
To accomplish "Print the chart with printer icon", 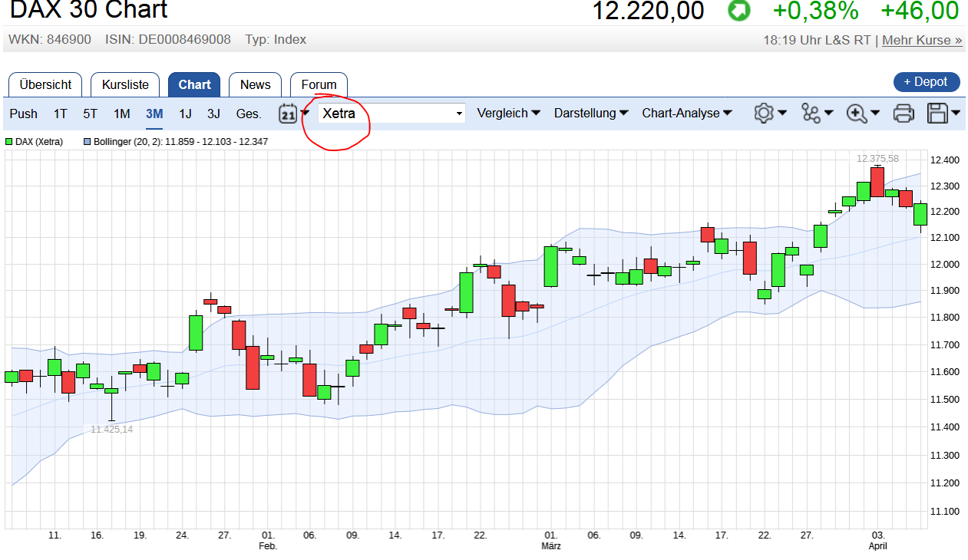I will (x=904, y=114).
